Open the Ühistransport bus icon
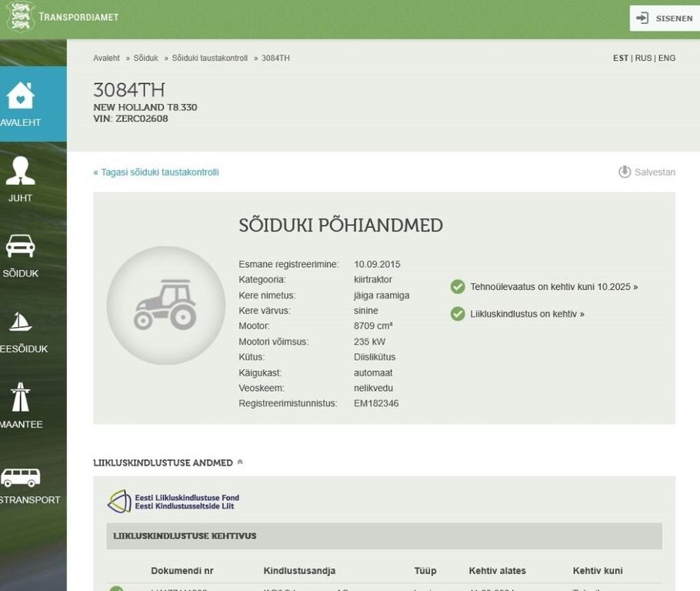The width and height of the screenshot is (700, 591). 20,478
